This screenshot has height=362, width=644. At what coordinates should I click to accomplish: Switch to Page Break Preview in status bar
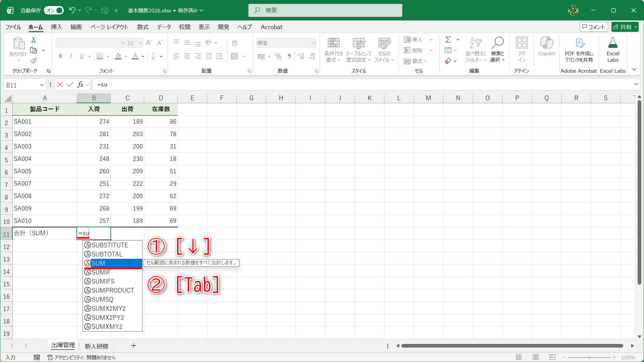point(552,357)
